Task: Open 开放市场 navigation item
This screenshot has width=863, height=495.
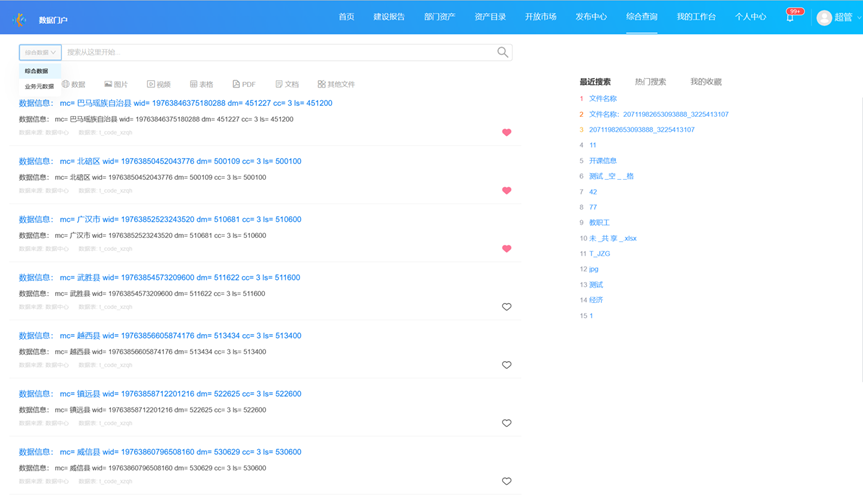Action: (x=540, y=17)
